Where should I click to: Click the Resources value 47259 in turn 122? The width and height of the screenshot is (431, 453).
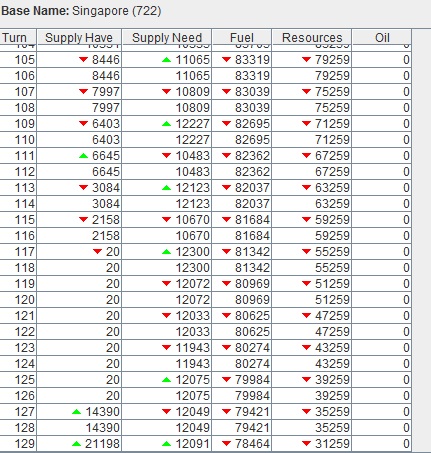click(332, 332)
